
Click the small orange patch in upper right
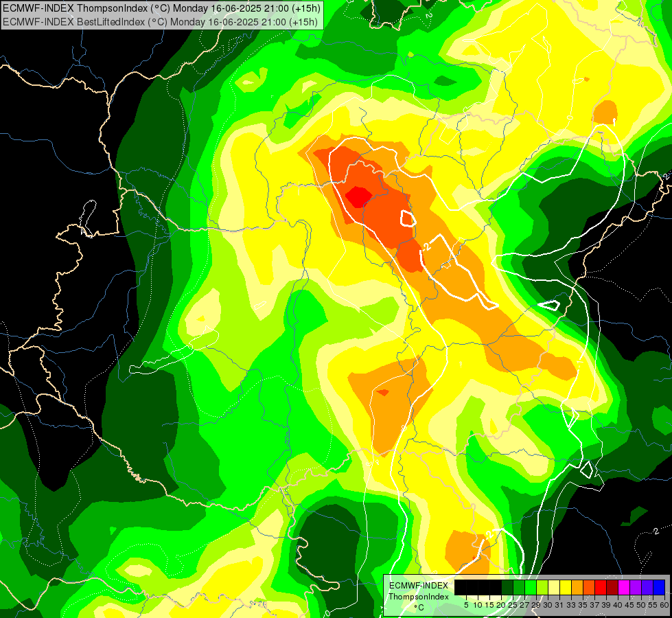(x=605, y=112)
